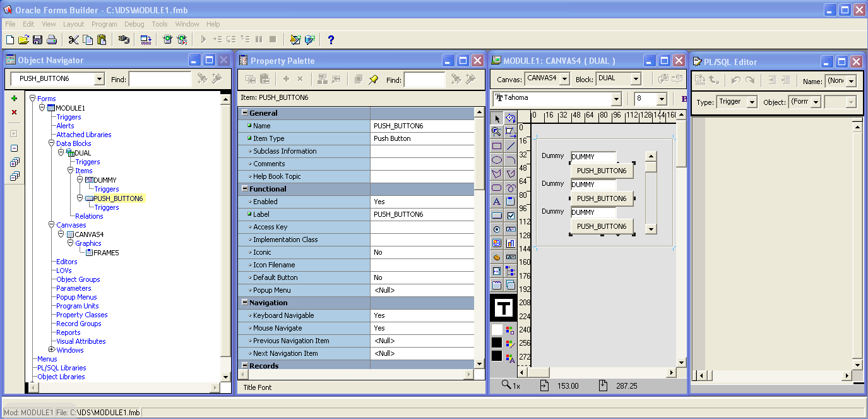
Task: Click red X Delete icon in Object Navigator
Action: tap(15, 112)
